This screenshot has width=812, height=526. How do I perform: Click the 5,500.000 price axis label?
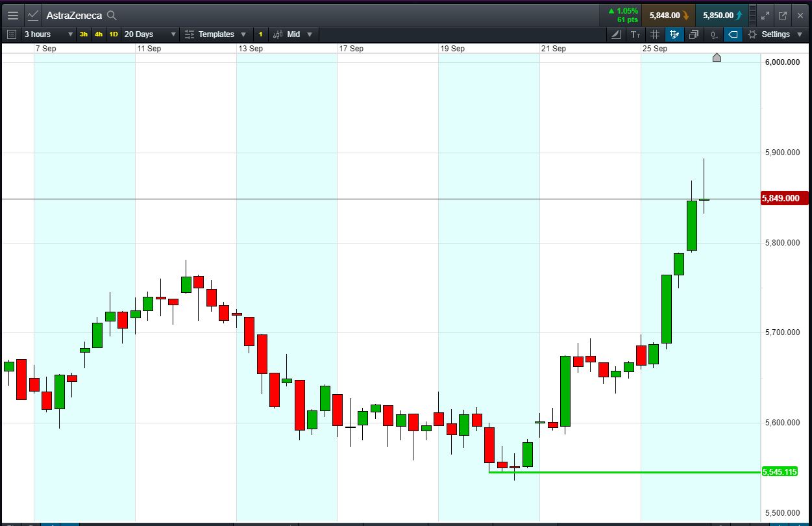(x=782, y=513)
